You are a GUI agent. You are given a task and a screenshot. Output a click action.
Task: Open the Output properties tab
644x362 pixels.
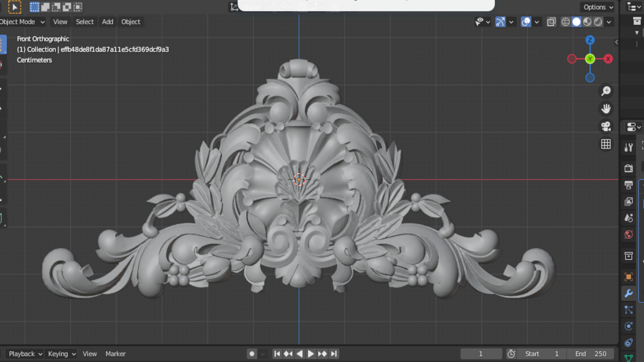629,185
